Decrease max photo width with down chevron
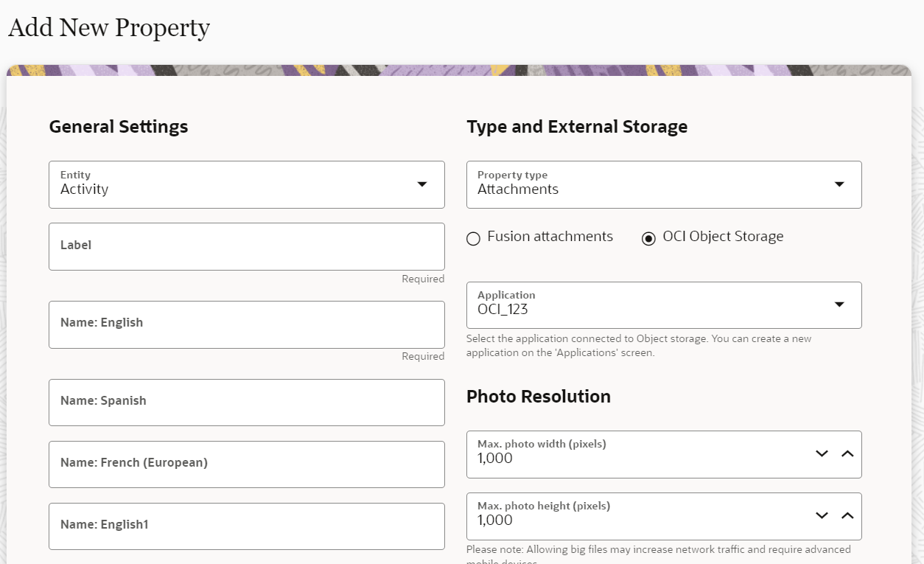Image resolution: width=924 pixels, height=564 pixels. (x=822, y=453)
